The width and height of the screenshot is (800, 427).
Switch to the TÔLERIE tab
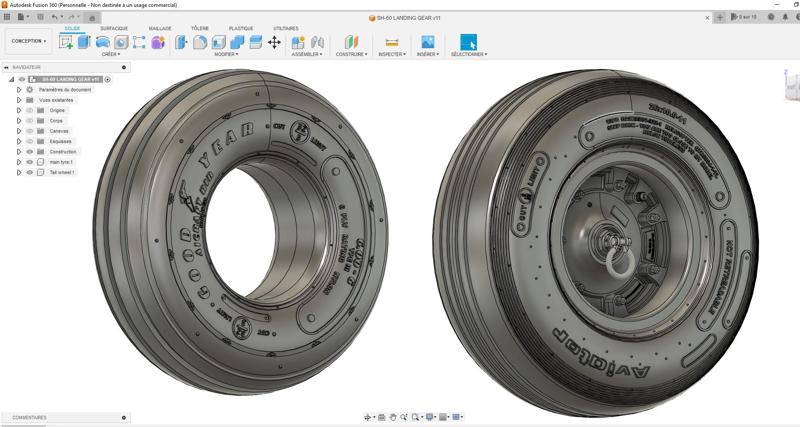pos(200,28)
